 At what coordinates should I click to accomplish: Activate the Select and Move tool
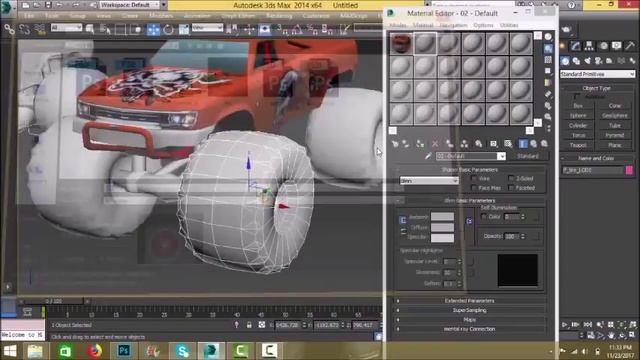(153, 29)
